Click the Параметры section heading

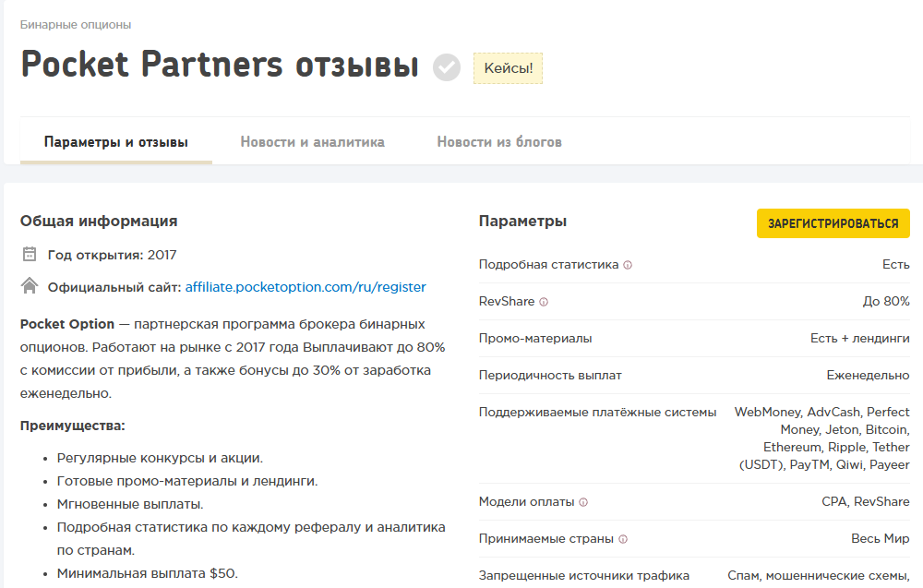[x=522, y=222]
